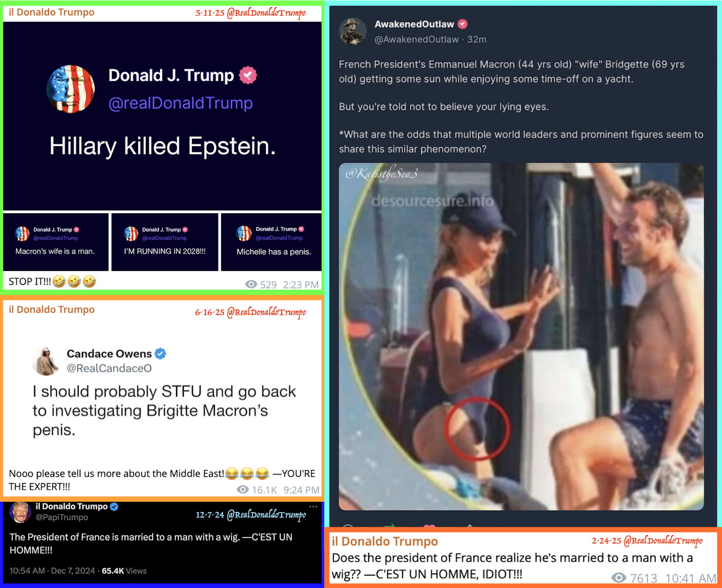Open the 'Michelle has a penis.' thumbnail
The image size is (722, 588).
point(272,242)
